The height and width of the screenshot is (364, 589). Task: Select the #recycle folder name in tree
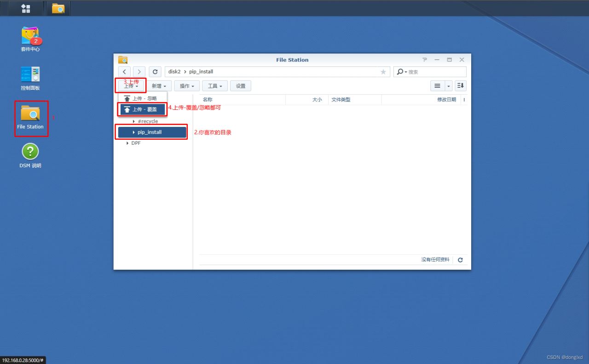(x=148, y=121)
